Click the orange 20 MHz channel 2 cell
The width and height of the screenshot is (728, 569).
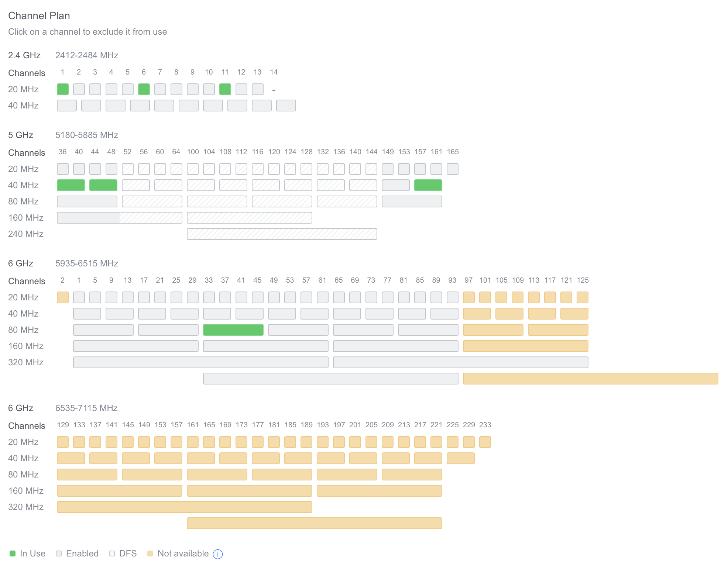[x=62, y=297]
